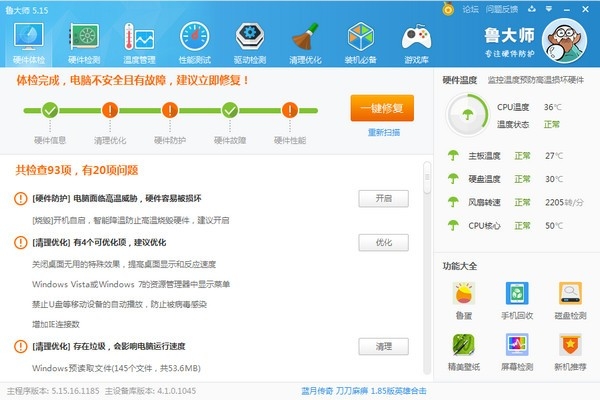Click the warning icon beside 存在垃圾
The width and height of the screenshot is (600, 400).
[21, 346]
